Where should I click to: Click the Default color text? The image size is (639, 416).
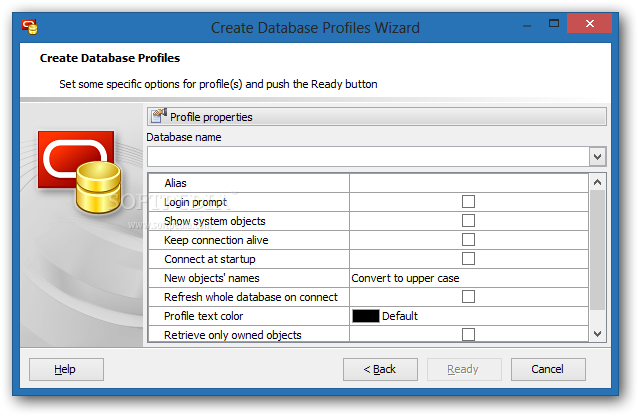(x=400, y=316)
